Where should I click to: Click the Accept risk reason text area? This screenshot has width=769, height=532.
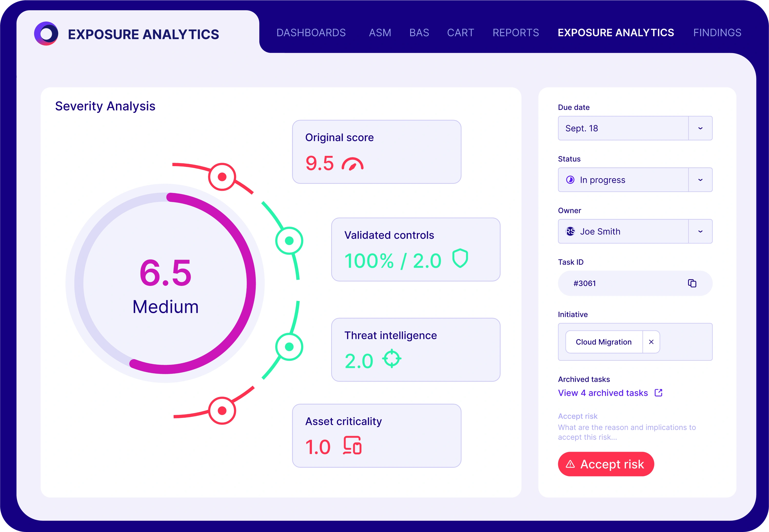pyautogui.click(x=627, y=432)
